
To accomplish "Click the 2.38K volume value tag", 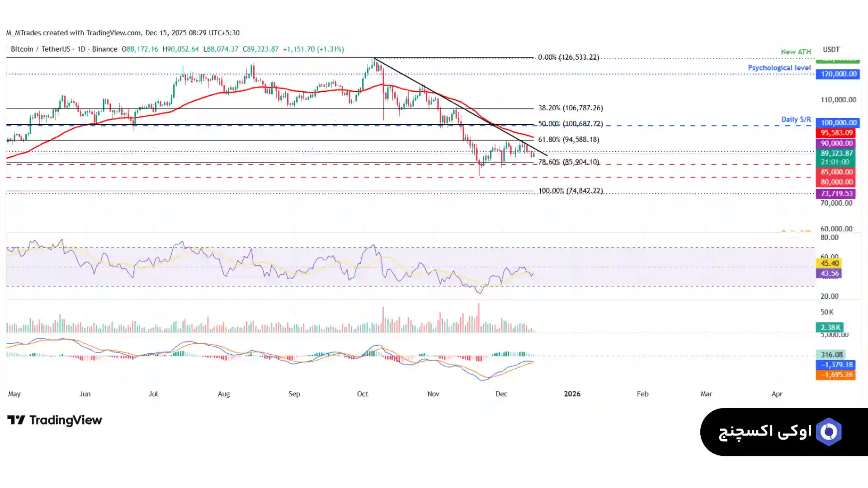I will (830, 327).
